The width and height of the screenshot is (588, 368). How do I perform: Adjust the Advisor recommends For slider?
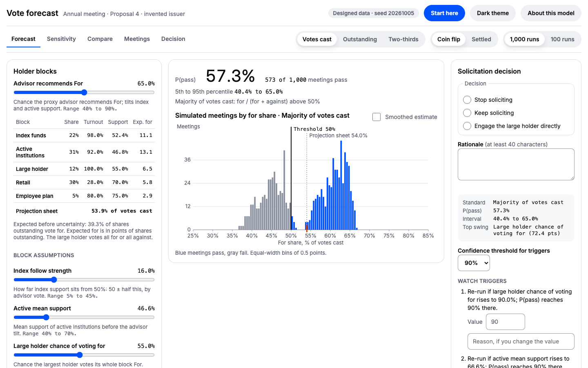point(84,92)
